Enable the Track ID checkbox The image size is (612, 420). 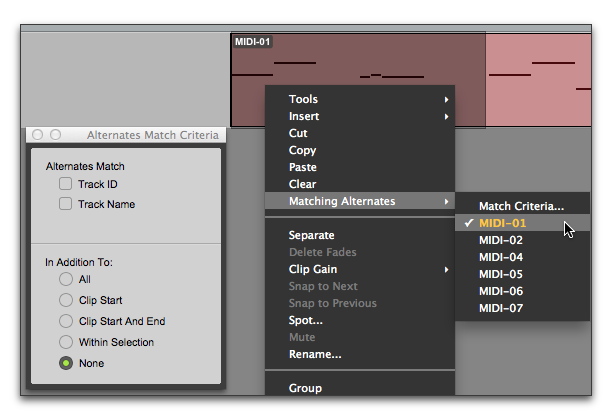pyautogui.click(x=66, y=184)
